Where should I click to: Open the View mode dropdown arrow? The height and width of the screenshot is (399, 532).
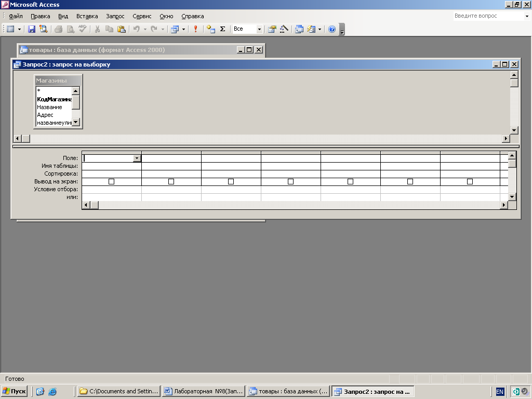pos(19,29)
